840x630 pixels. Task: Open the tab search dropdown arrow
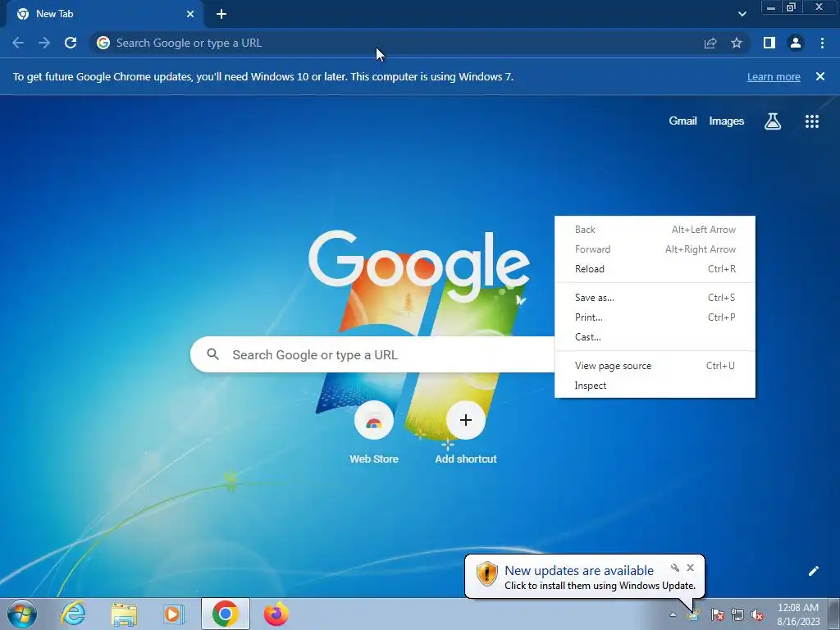click(742, 14)
